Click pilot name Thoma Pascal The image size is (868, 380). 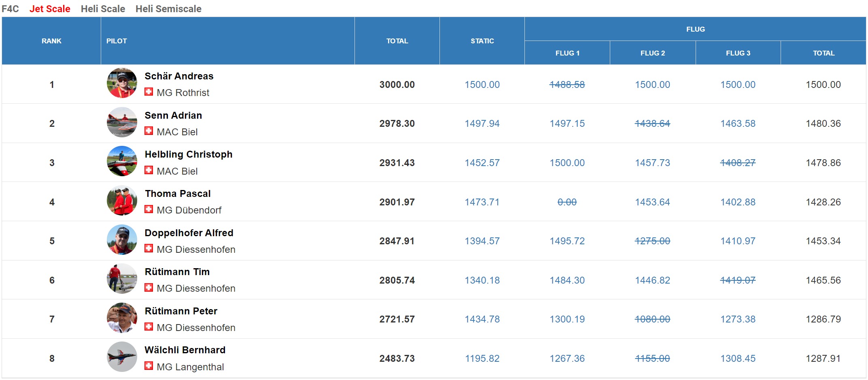tap(178, 194)
